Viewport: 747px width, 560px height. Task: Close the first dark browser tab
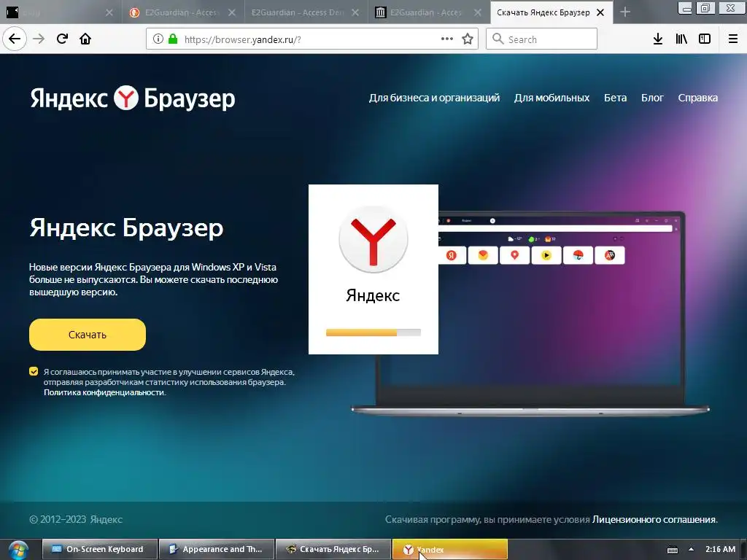pyautogui.click(x=109, y=12)
